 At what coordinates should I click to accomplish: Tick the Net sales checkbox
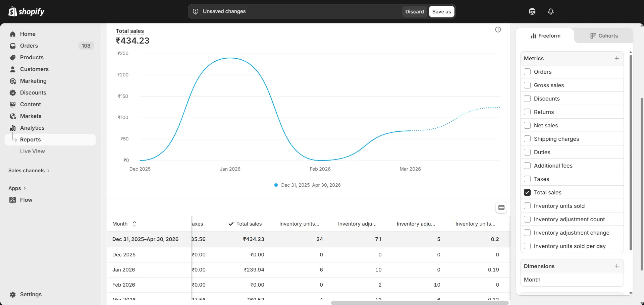[527, 125]
